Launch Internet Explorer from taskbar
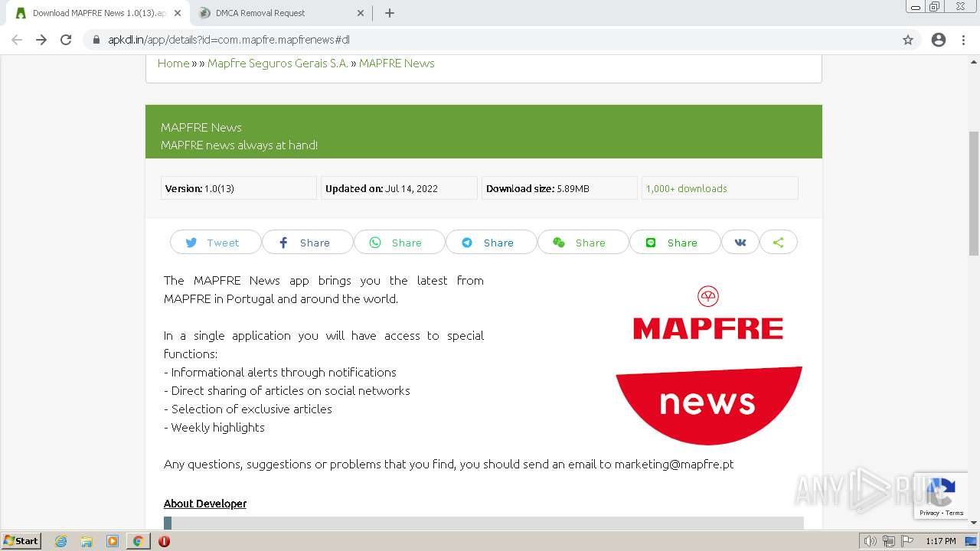 tap(60, 541)
